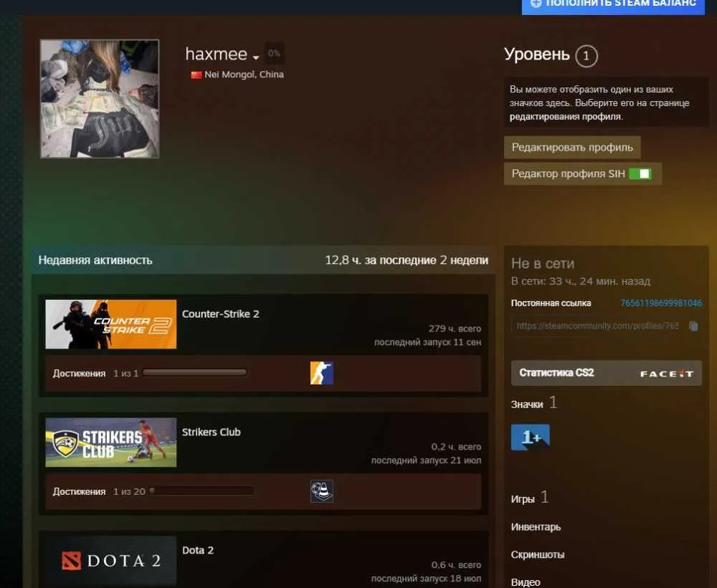717x588 pixels.
Task: Open the Dota 2 game banner
Action: point(110,561)
